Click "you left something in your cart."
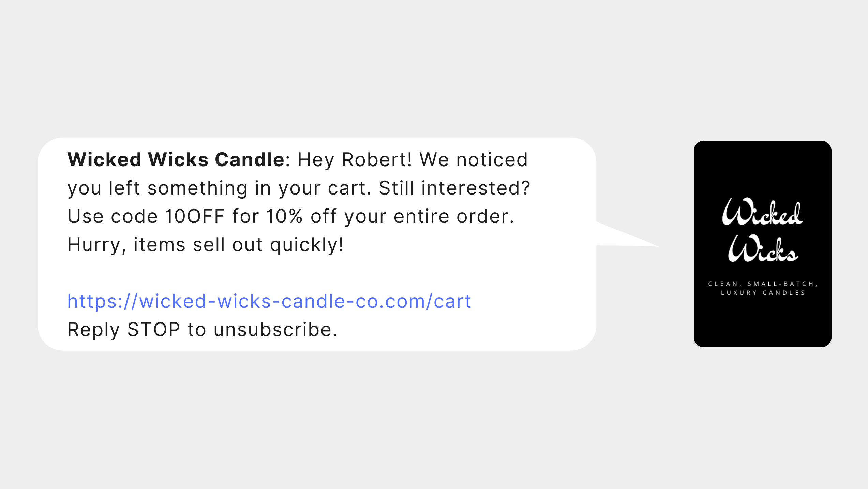Viewport: 868px width, 489px height. pos(219,188)
